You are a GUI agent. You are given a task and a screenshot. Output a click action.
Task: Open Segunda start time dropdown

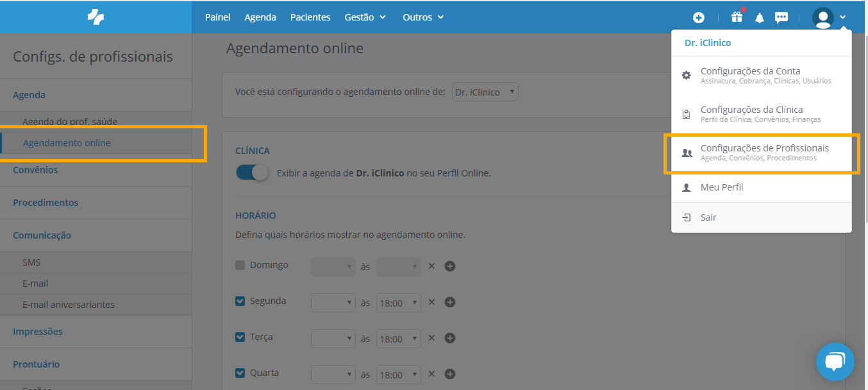pos(333,302)
